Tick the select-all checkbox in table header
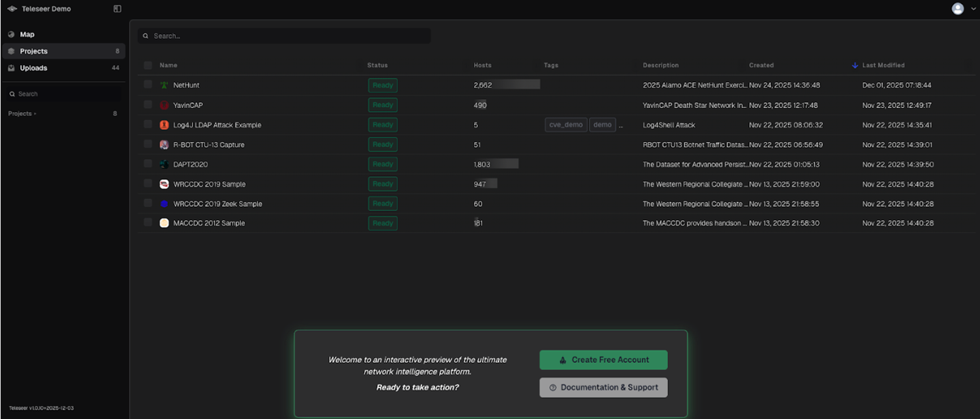980x419 pixels. 148,66
